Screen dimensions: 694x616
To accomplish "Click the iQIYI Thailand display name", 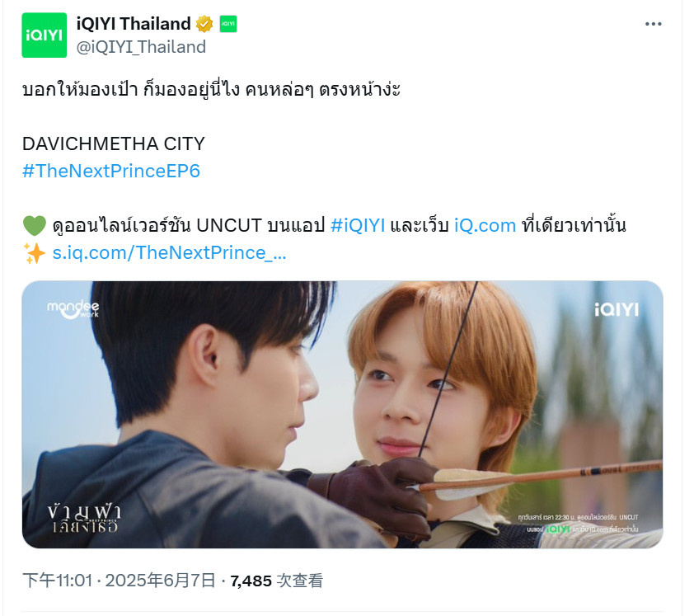I will 134,24.
